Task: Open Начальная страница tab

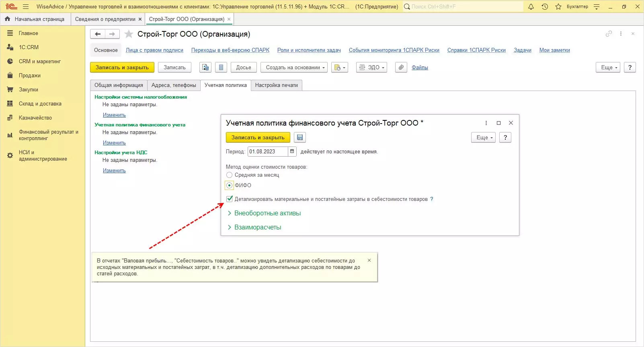Action: (35, 19)
